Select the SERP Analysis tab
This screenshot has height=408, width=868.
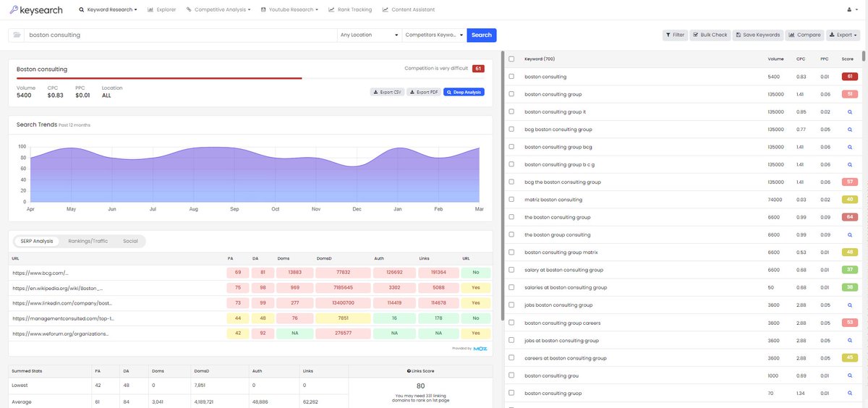37,241
